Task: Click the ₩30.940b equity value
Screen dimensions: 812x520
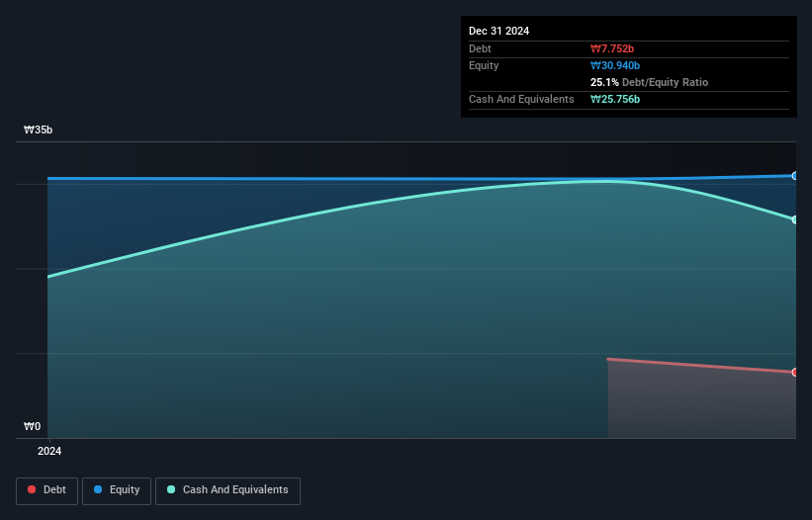Action: [x=615, y=65]
